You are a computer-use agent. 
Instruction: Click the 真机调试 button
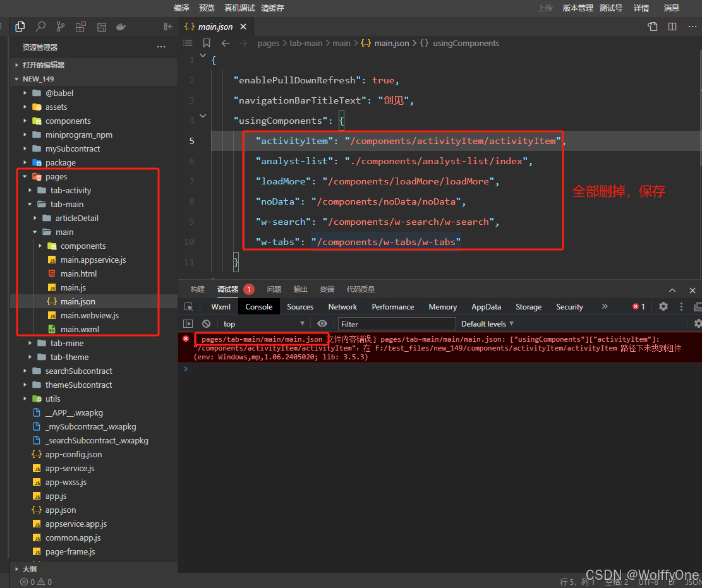[239, 8]
